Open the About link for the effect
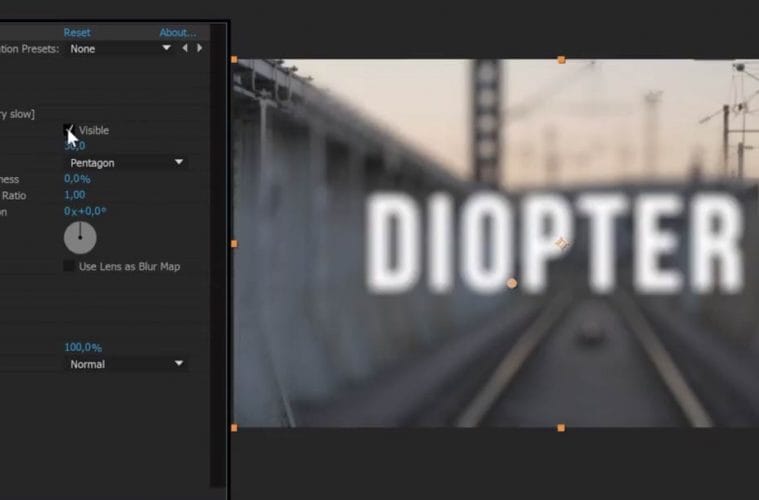The image size is (759, 500). 178,32
